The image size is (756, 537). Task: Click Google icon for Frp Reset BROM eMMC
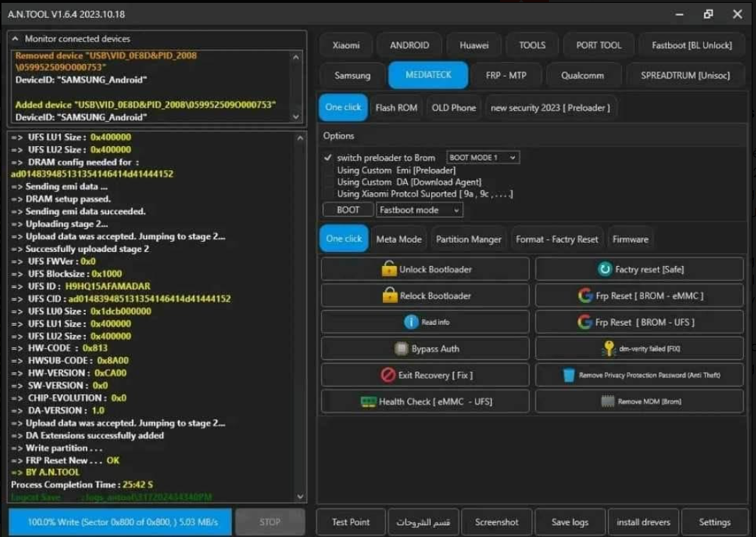[x=585, y=296]
